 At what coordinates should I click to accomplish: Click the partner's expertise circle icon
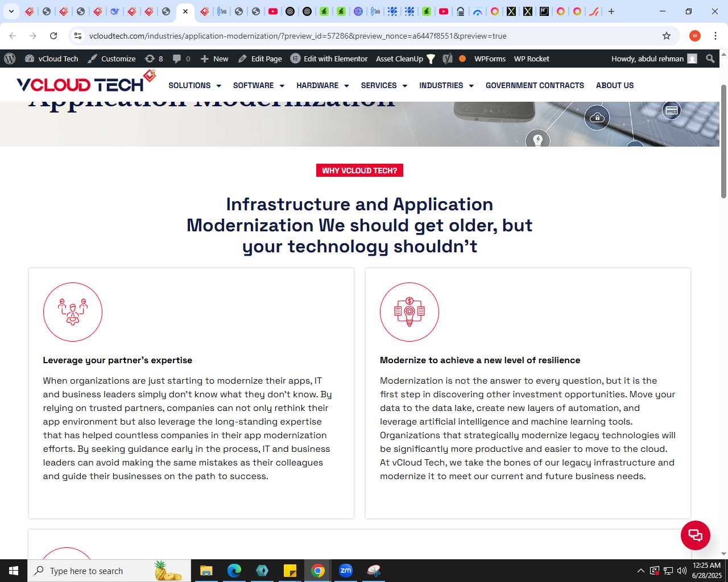click(x=73, y=312)
